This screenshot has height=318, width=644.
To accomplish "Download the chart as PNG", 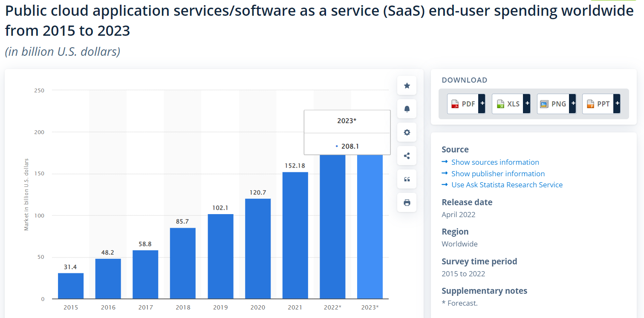I will (x=556, y=104).
